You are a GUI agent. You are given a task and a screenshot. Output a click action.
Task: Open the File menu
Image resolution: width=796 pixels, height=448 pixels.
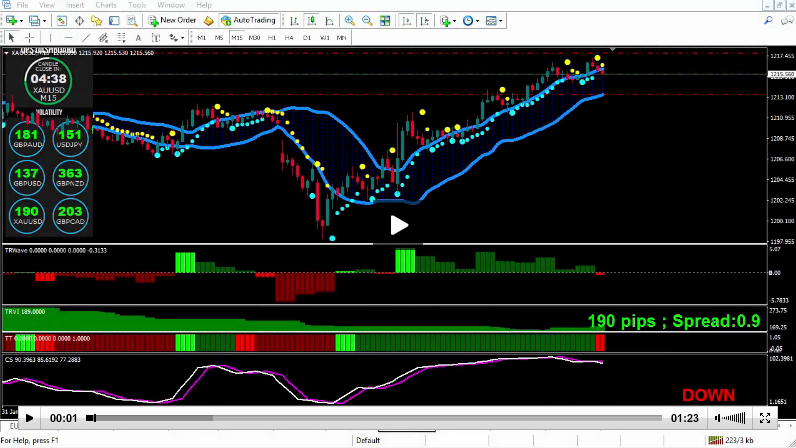[x=22, y=5]
